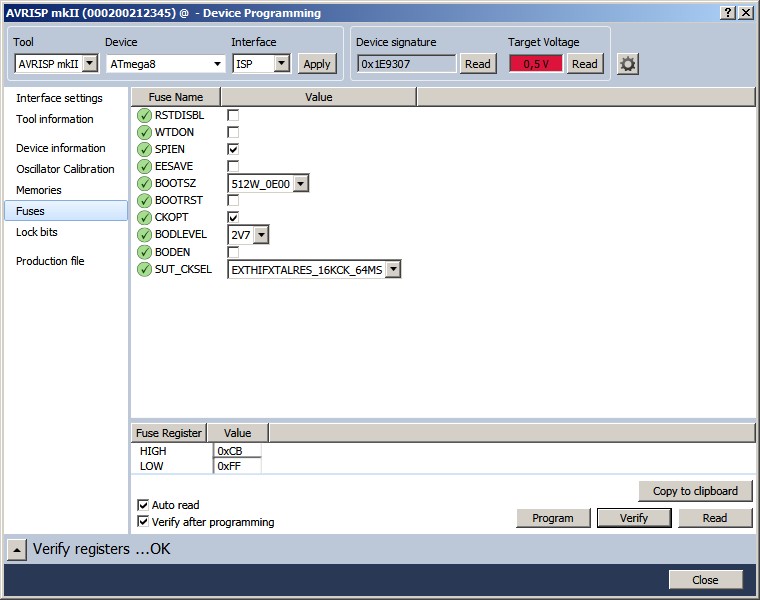Open the Device information page
760x600 pixels.
[61, 148]
